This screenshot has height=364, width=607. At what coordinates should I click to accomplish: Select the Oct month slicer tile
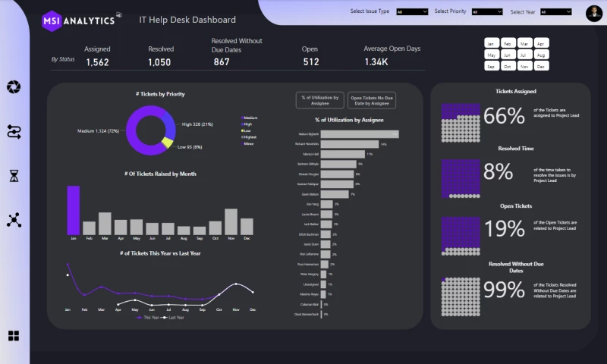pos(508,66)
